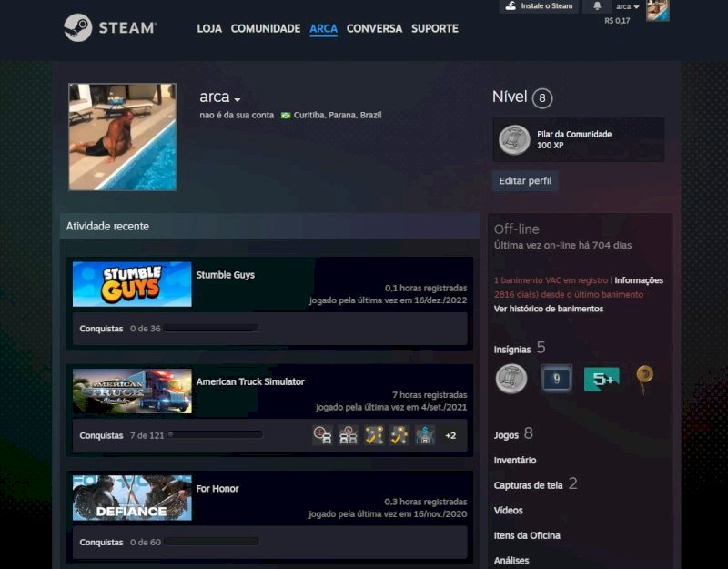Viewport: 728px width, 569px height.
Task: Expand the arca profile name dropdown arrow
Action: (x=238, y=99)
